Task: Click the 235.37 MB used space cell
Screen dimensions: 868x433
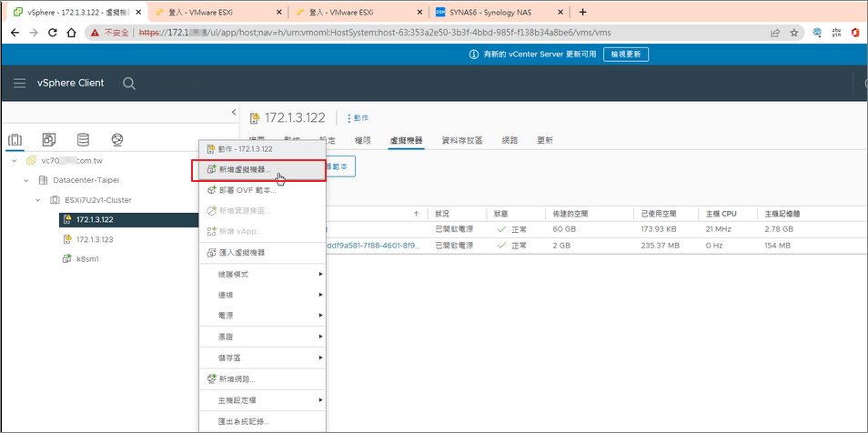Action: (661, 246)
